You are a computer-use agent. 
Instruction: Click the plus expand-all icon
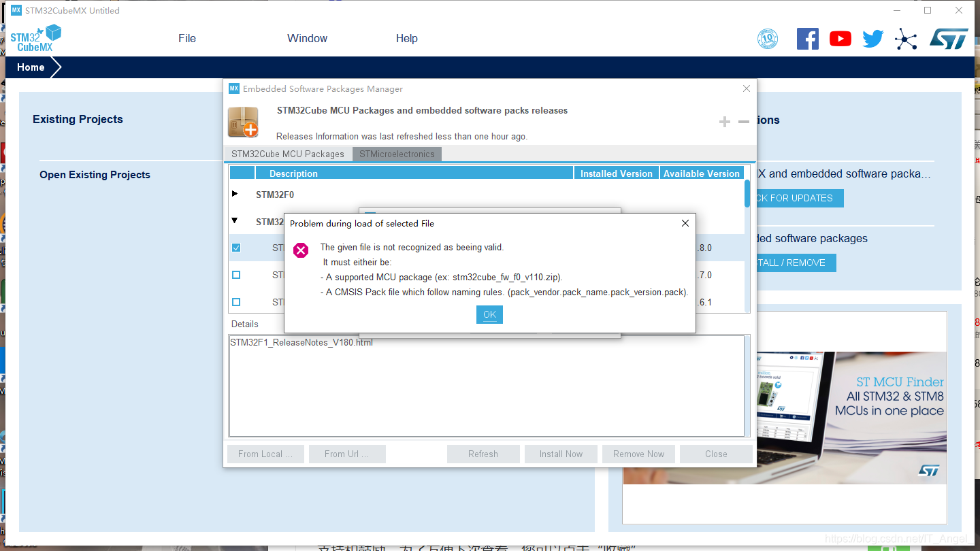pos(725,121)
